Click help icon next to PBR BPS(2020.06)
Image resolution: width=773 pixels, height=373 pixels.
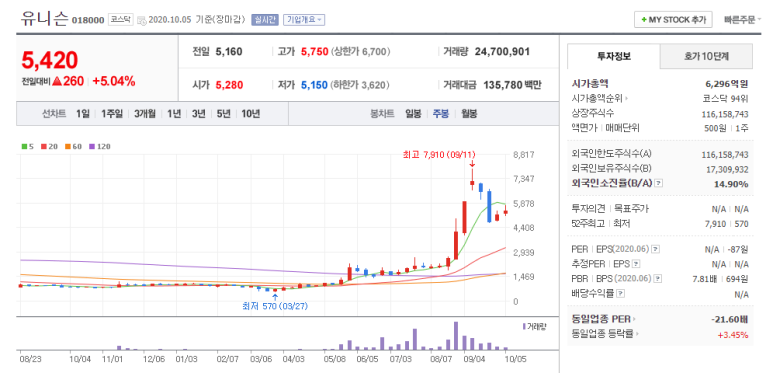click(657, 279)
